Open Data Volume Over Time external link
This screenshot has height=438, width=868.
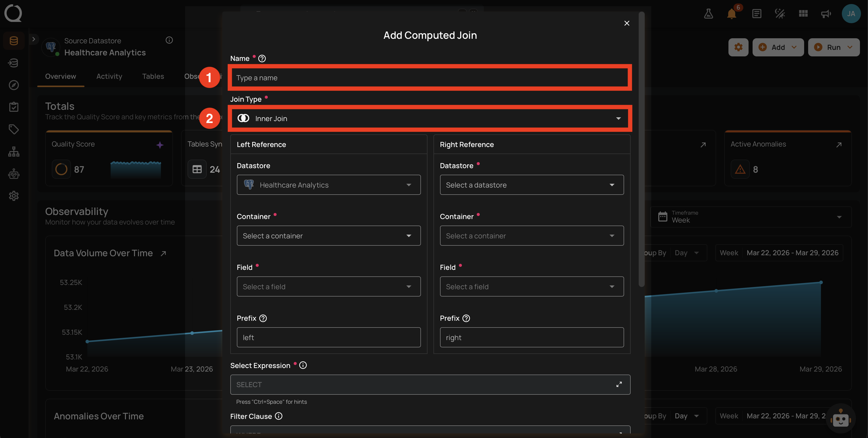163,253
